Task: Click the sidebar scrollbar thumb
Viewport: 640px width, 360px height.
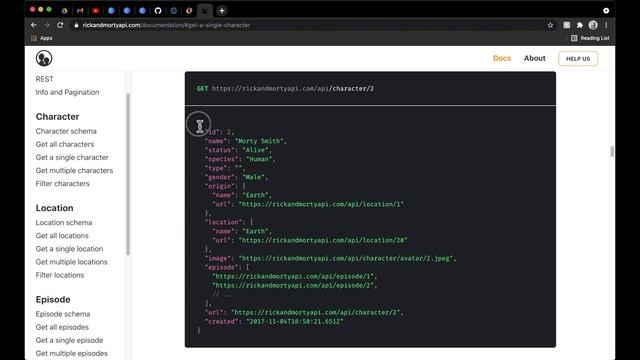Action: (128, 174)
